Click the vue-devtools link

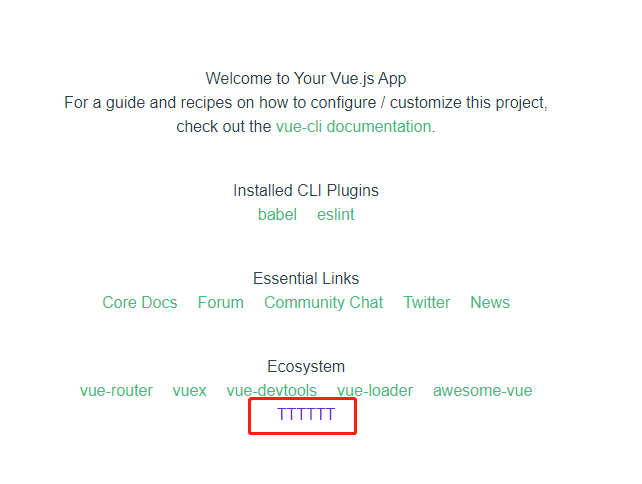coord(271,391)
